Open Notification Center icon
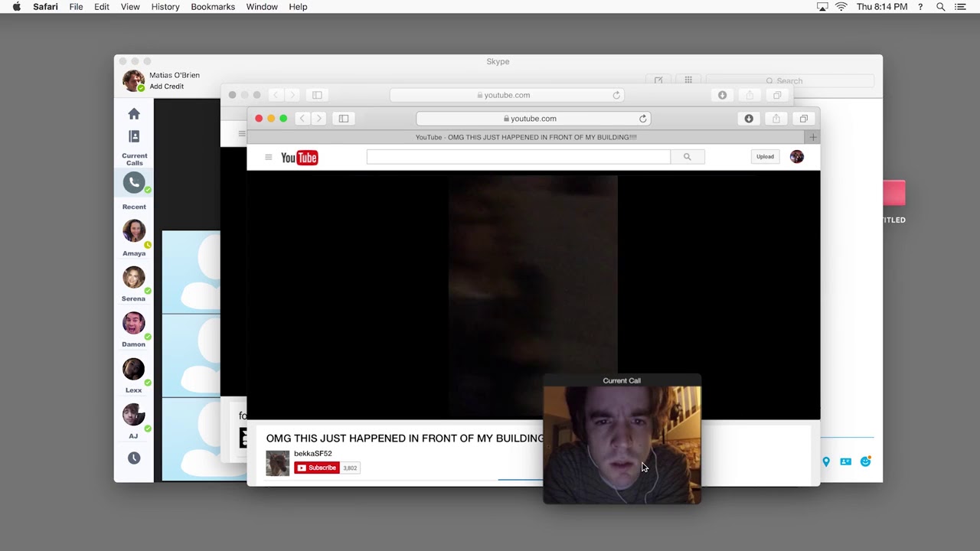Screen dimensions: 980x551 click(960, 7)
